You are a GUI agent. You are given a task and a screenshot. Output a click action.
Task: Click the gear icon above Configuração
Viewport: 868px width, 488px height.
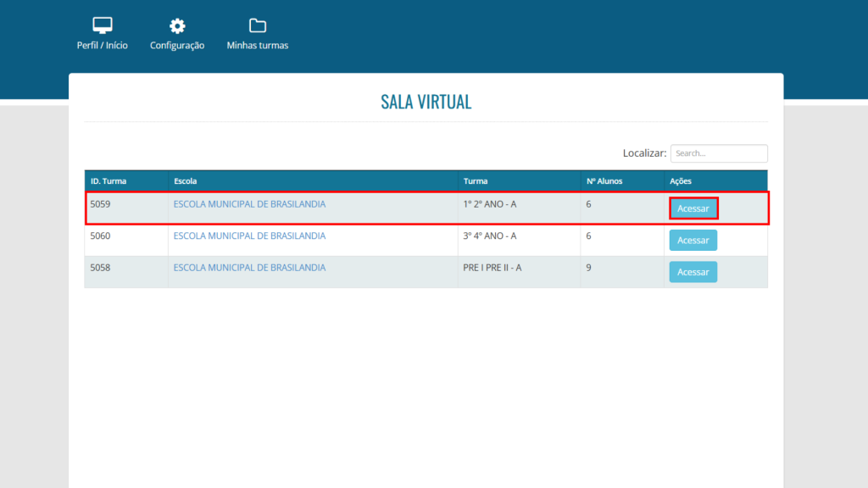click(177, 25)
